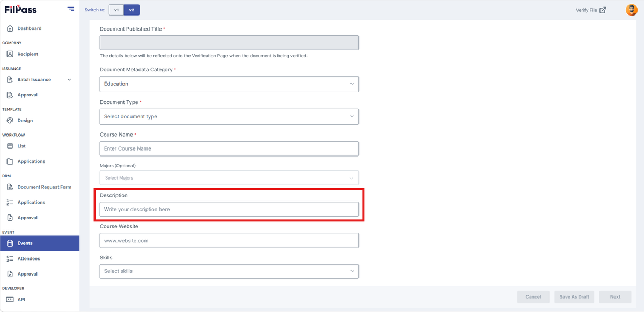The height and width of the screenshot is (312, 644).
Task: Open the Select Majors dropdown
Action: [229, 178]
